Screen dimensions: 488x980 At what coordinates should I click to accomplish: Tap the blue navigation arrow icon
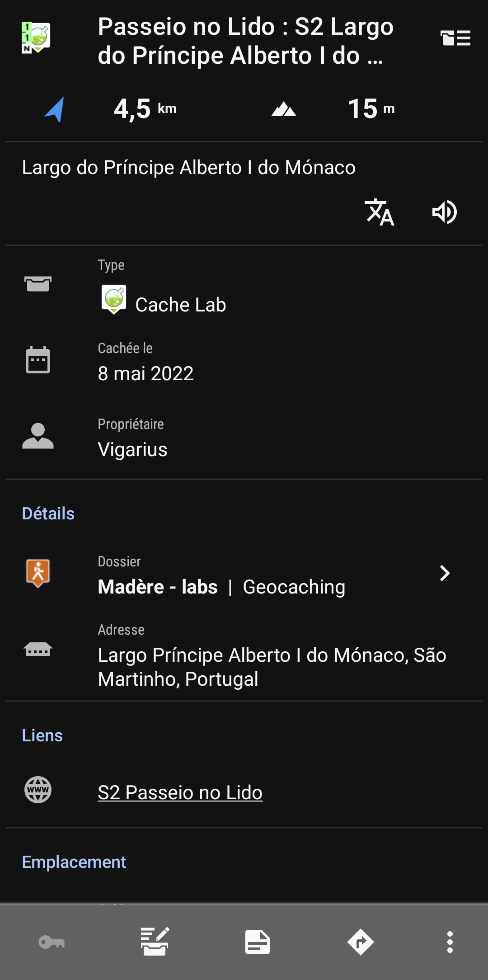pyautogui.click(x=55, y=109)
